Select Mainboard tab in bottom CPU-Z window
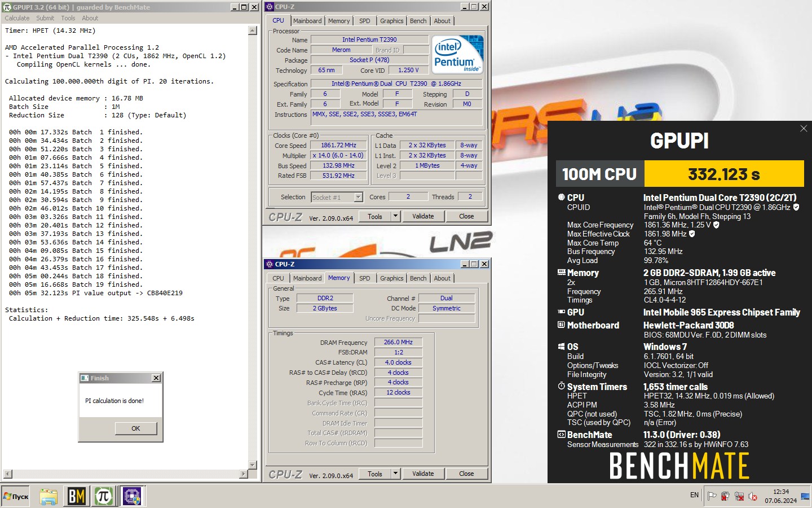The height and width of the screenshot is (508, 812). click(307, 278)
